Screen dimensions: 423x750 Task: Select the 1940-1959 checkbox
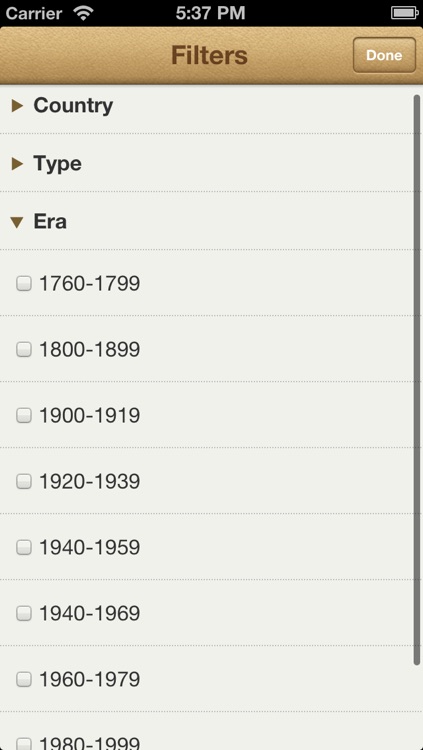pyautogui.click(x=24, y=548)
